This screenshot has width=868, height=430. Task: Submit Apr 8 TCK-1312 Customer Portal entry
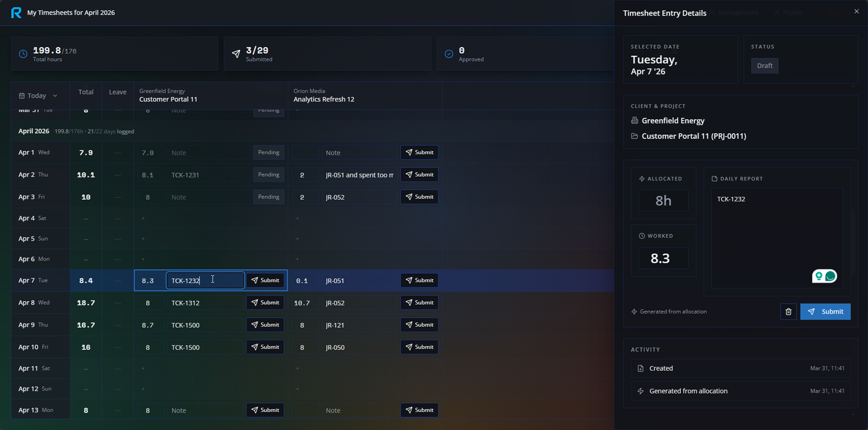(x=265, y=303)
